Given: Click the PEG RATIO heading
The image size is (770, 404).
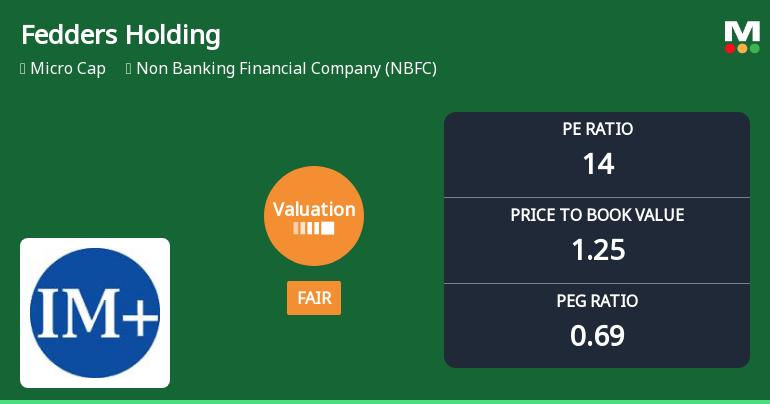Looking at the screenshot, I should (597, 301).
